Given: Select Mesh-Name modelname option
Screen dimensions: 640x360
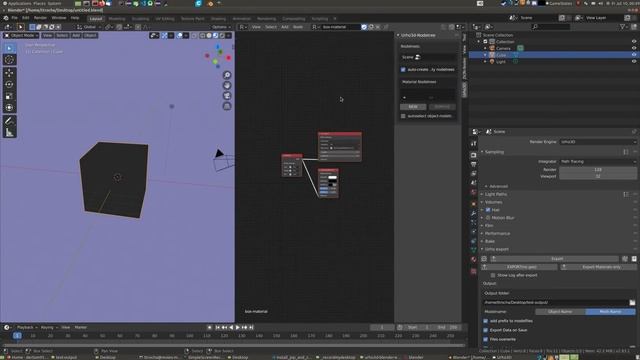Looking at the screenshot, I should (x=611, y=312).
